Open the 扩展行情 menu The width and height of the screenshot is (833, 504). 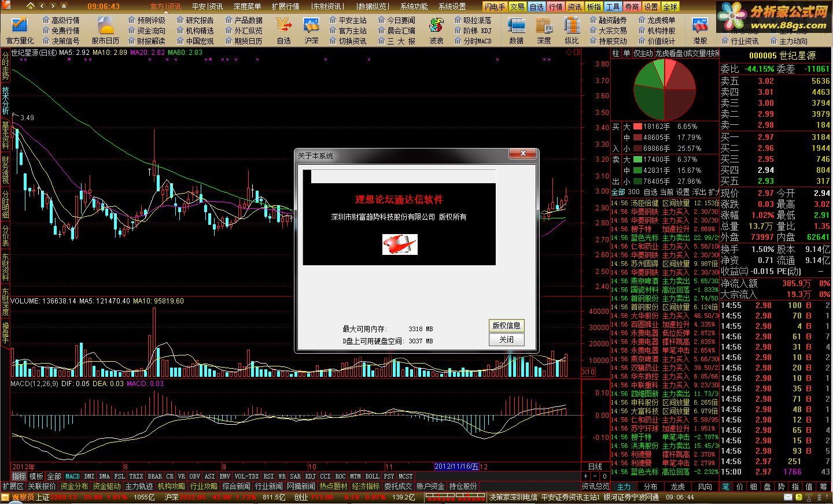(x=285, y=6)
